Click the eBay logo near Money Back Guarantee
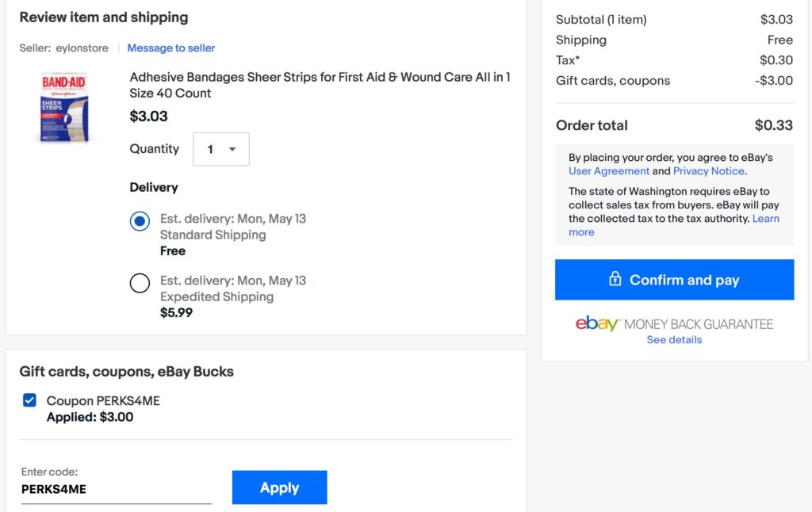This screenshot has width=812, height=512. pyautogui.click(x=596, y=323)
